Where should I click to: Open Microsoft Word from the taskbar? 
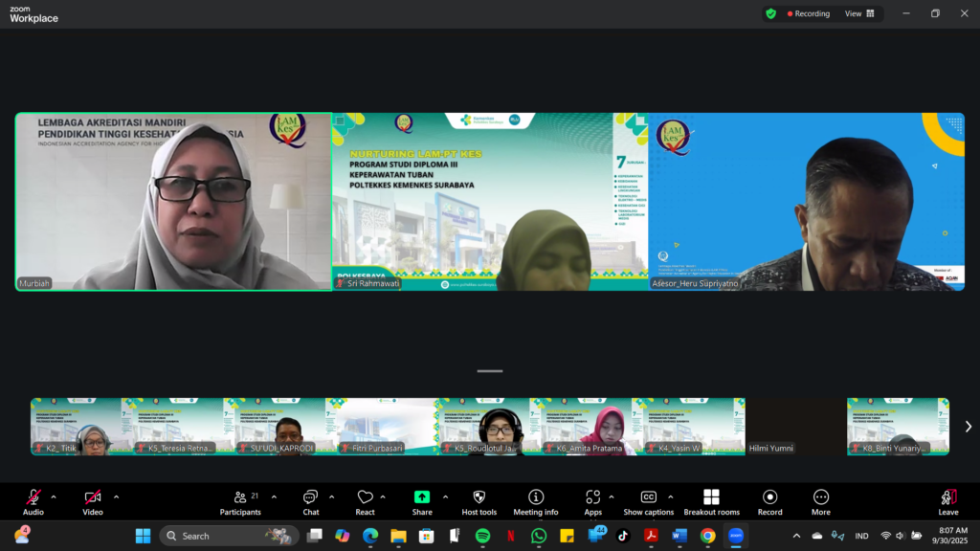click(x=679, y=536)
